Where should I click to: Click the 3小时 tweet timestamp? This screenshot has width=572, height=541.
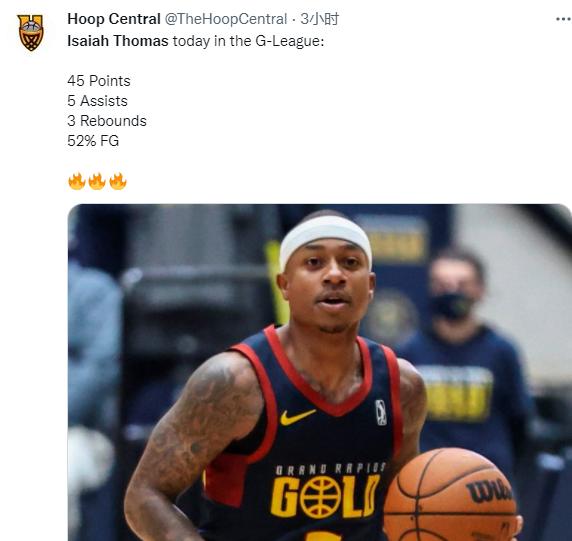[x=320, y=19]
